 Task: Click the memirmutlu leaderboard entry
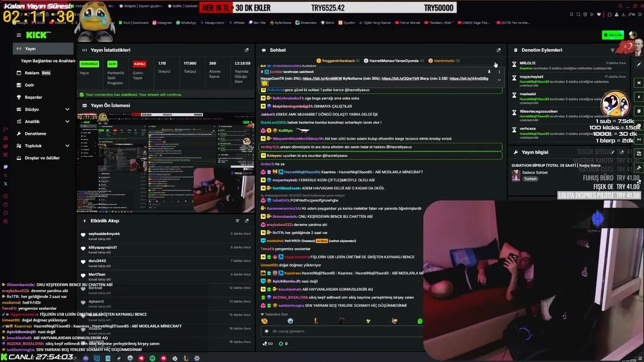[444, 61]
